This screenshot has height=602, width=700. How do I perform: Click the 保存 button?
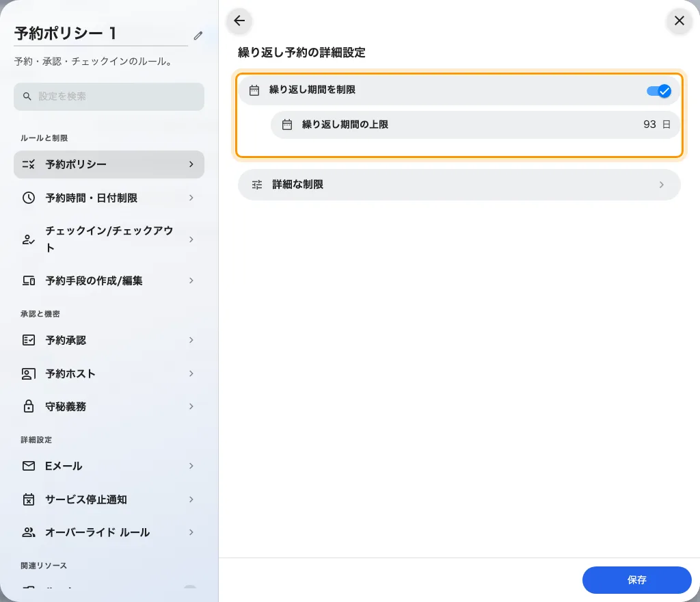click(636, 580)
